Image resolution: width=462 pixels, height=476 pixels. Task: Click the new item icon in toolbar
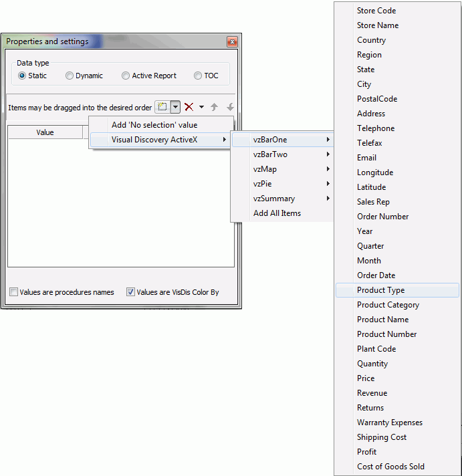[x=162, y=107]
